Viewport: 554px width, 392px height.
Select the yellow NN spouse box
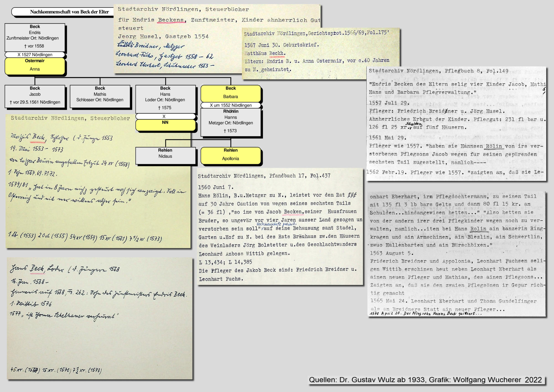(x=165, y=125)
